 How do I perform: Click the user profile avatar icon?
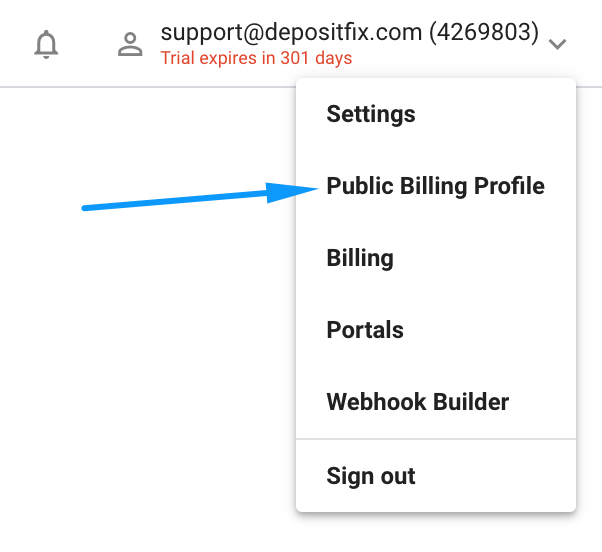click(x=130, y=44)
